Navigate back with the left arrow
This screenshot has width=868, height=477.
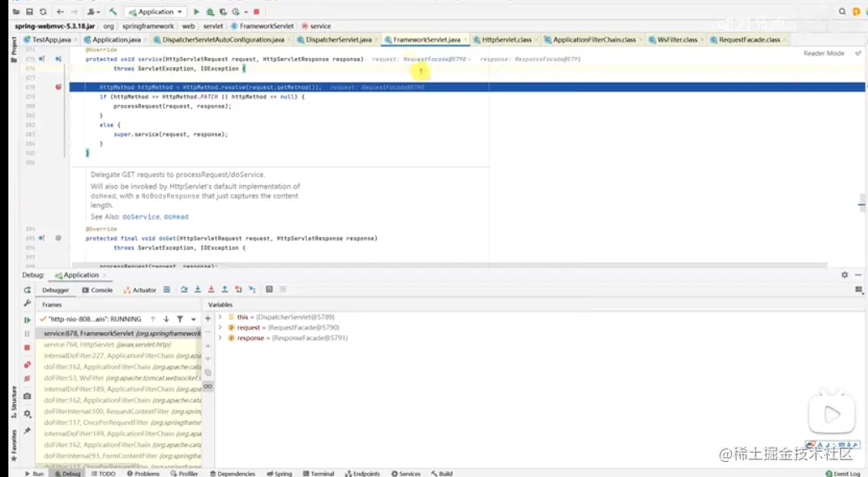point(60,12)
